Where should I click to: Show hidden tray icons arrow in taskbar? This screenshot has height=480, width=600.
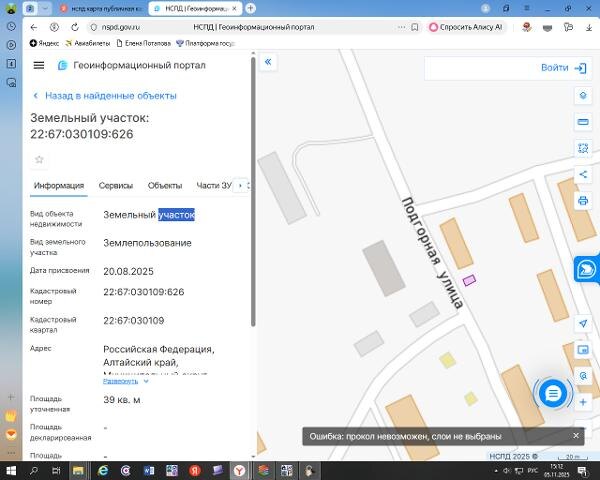click(x=496, y=470)
